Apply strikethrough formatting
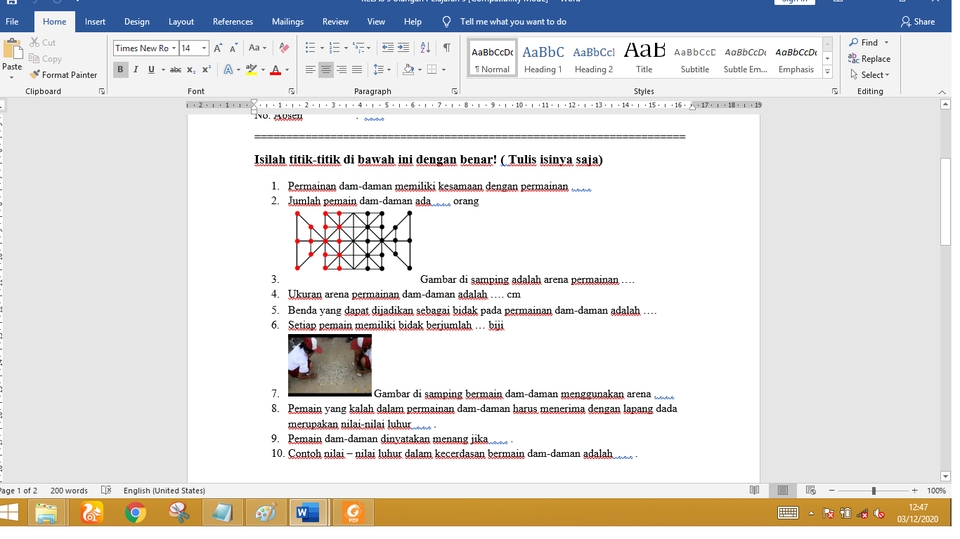 (175, 70)
